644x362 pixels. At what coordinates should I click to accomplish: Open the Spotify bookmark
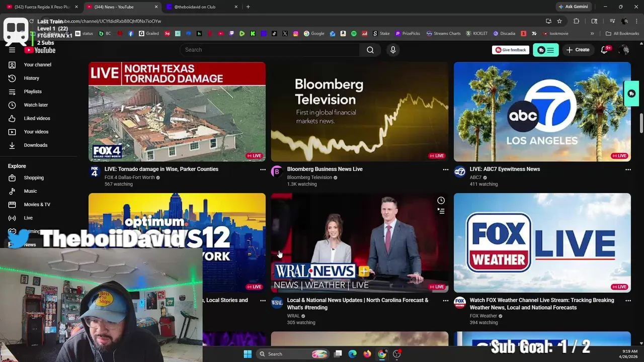click(354, 34)
